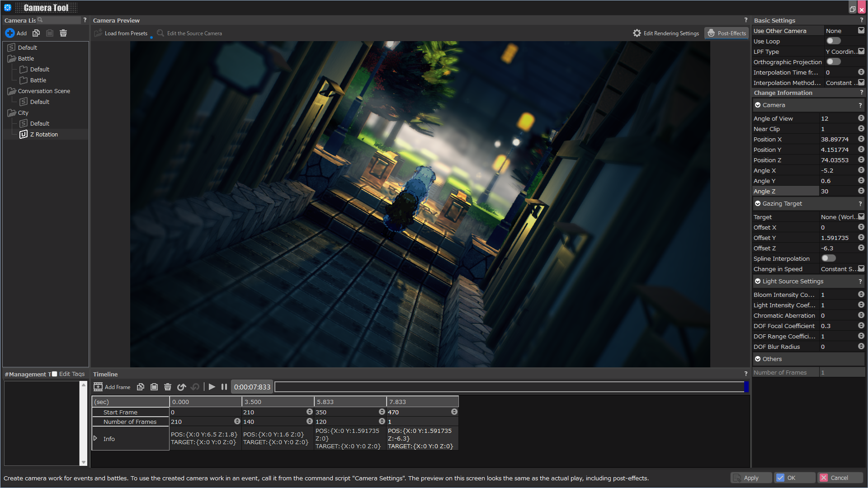The height and width of the screenshot is (488, 868).
Task: Delete selected camera with trash icon
Action: point(63,33)
